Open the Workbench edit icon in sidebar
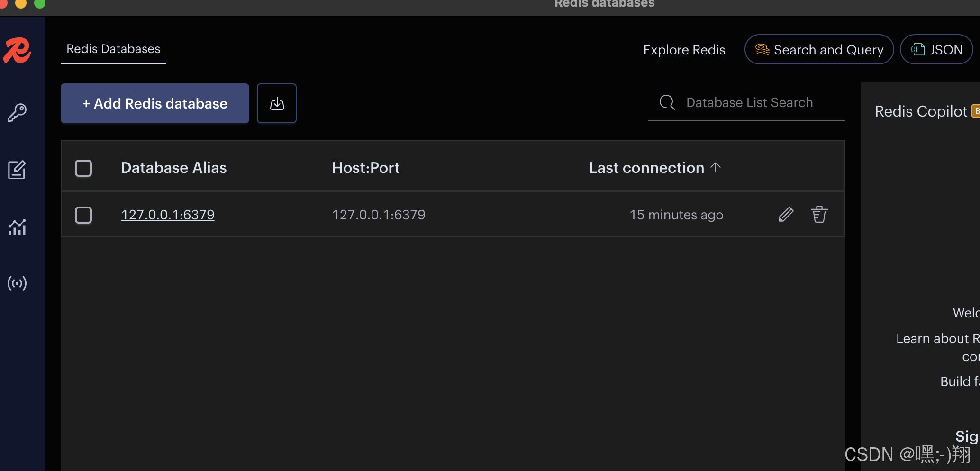The height and width of the screenshot is (471, 980). point(17,170)
